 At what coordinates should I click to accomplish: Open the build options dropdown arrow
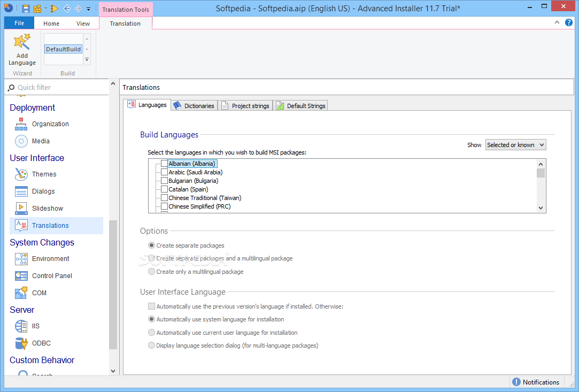pos(45,9)
